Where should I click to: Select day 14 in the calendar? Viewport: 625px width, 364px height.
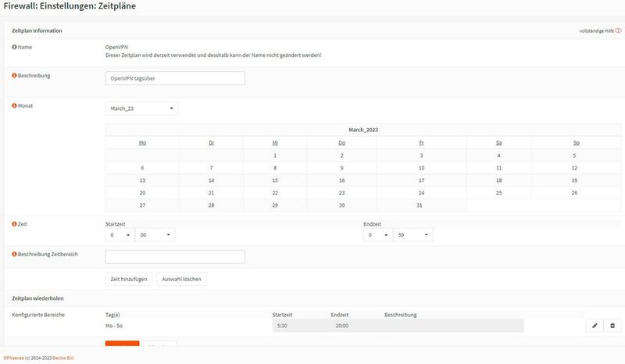(x=211, y=180)
